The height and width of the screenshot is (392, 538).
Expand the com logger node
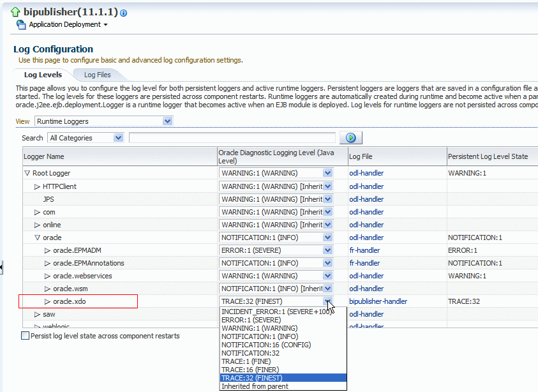click(37, 212)
